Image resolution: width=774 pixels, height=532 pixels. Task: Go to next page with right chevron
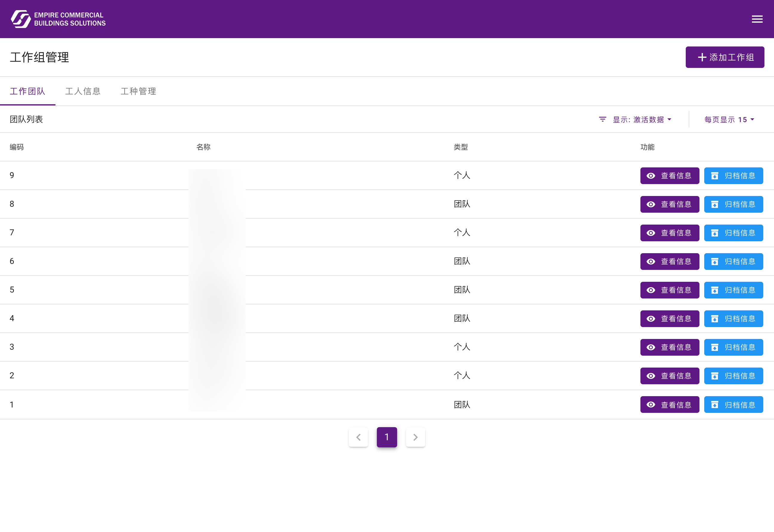click(415, 437)
